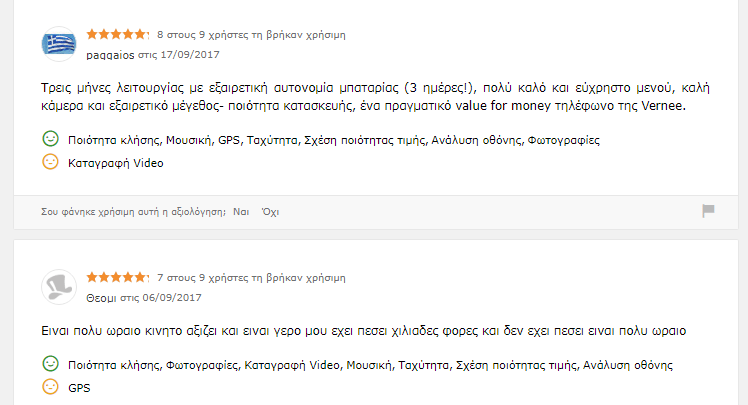
Task: Click the orange neutral face icon beside Καταγραφή Video
Action: point(50,162)
